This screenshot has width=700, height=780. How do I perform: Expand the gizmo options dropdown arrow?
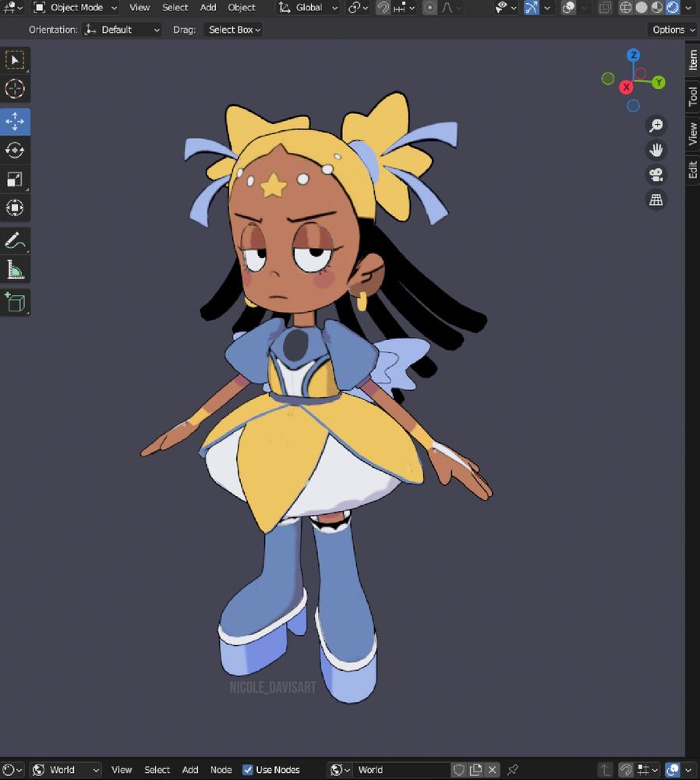click(x=547, y=8)
